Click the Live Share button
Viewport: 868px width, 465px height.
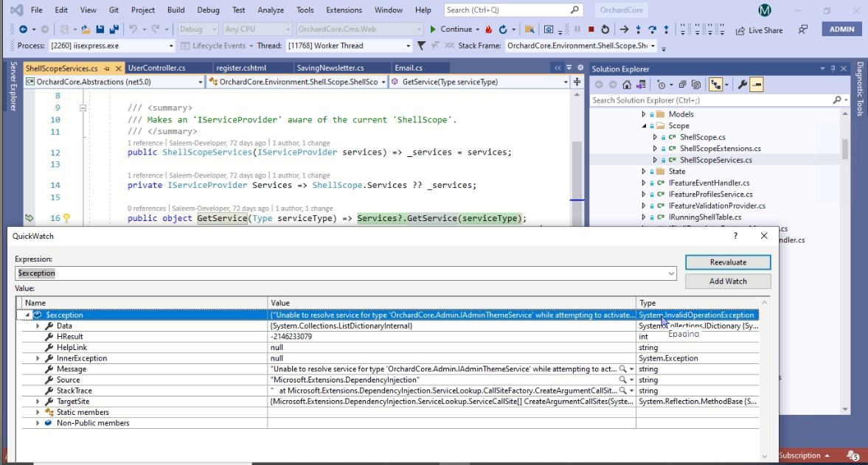point(760,30)
